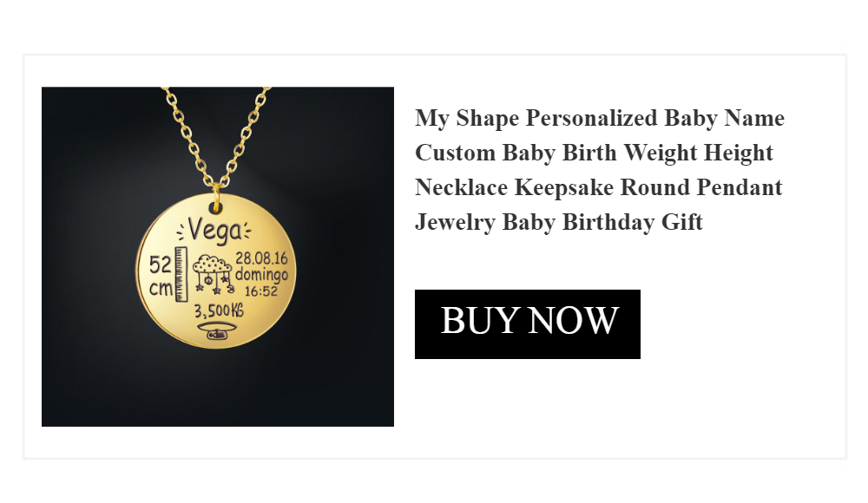Viewport: 868px width, 503px height.
Task: Click the '28.08.16' date engraving
Action: pyautogui.click(x=261, y=258)
